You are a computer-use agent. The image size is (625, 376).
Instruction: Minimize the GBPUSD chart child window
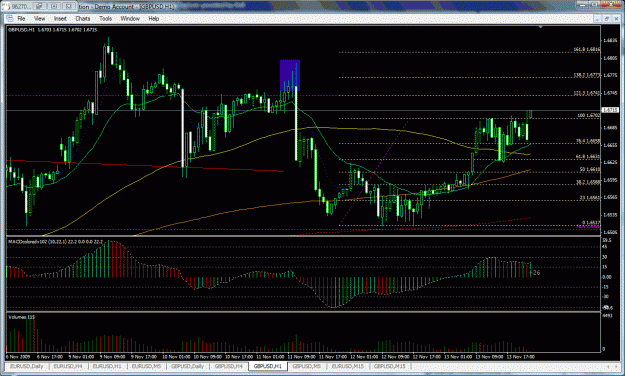pos(597,19)
